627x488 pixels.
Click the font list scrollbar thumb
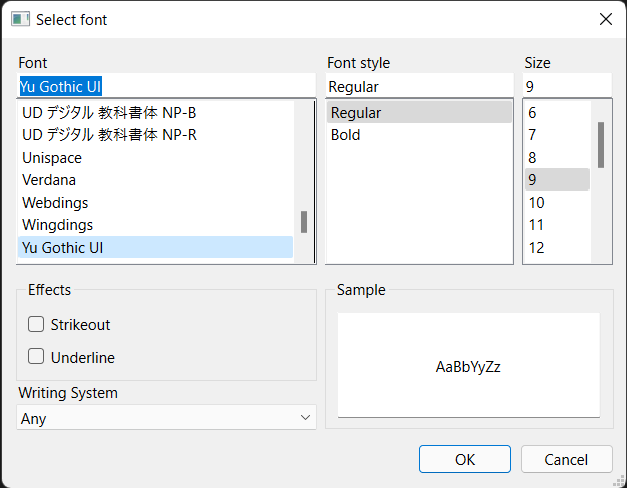click(x=304, y=222)
